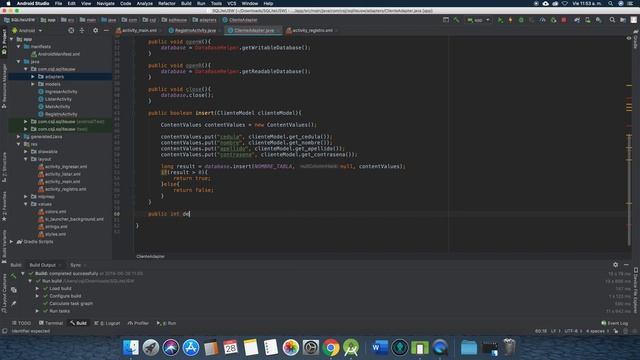Open the Profile app icon in toolbar
The image size is (640, 360).
pos(542,20)
